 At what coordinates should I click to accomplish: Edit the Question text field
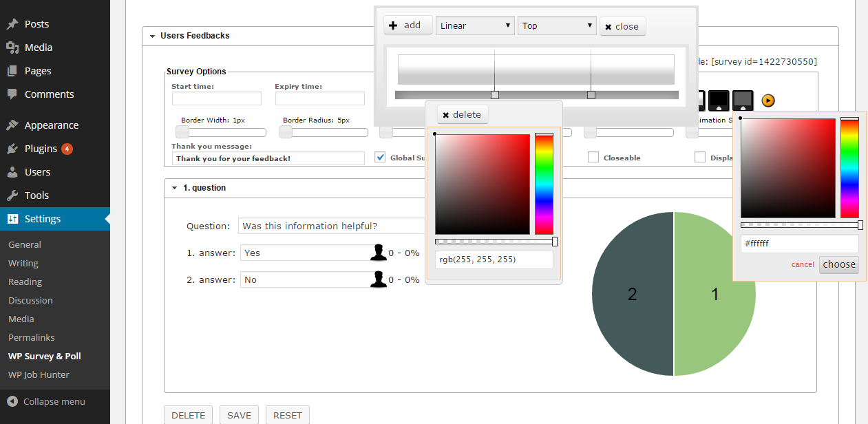coord(332,226)
